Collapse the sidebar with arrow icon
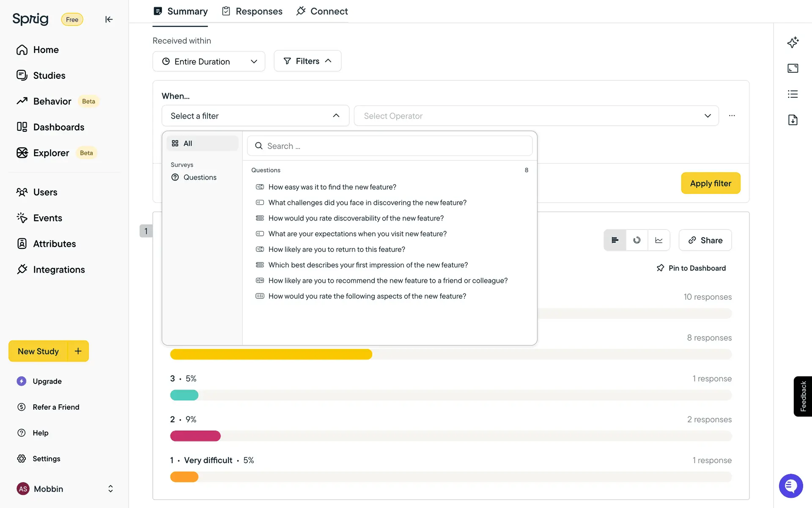The width and height of the screenshot is (812, 508). (109, 19)
